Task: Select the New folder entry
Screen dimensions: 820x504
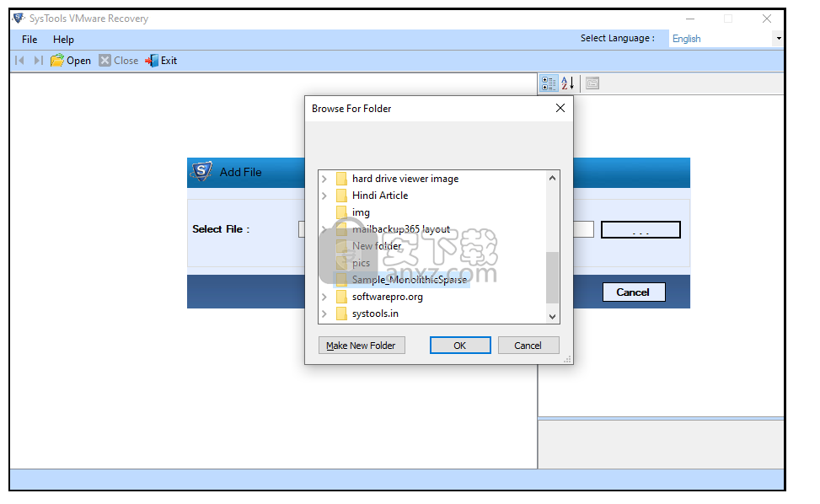Action: point(377,246)
